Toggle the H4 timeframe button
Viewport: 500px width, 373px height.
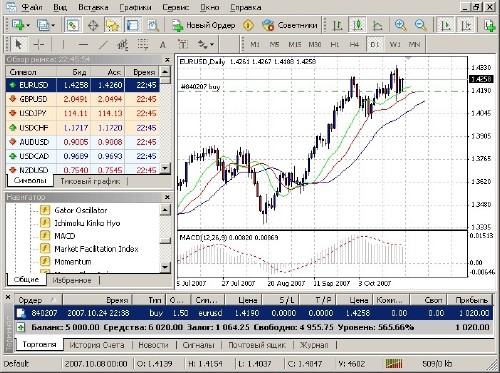point(354,44)
